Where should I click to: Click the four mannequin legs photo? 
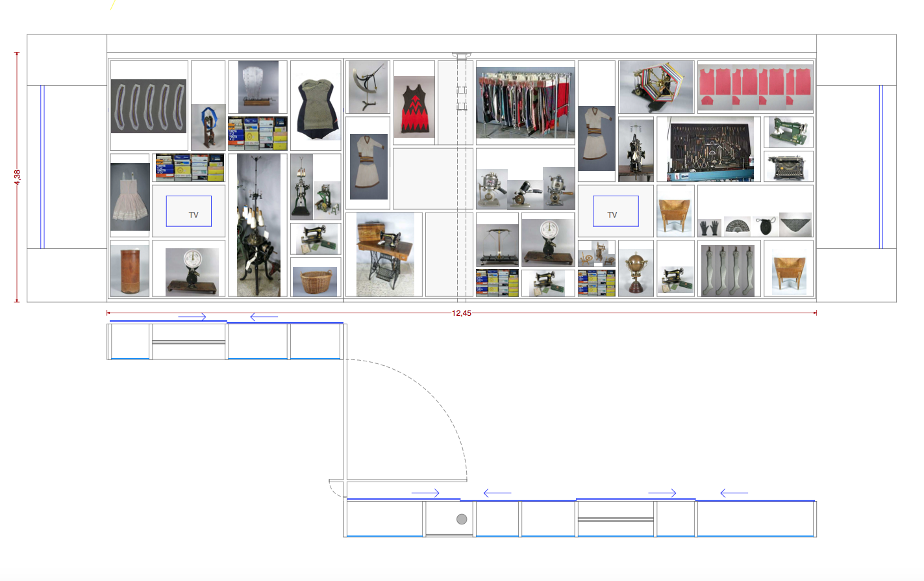point(728,271)
